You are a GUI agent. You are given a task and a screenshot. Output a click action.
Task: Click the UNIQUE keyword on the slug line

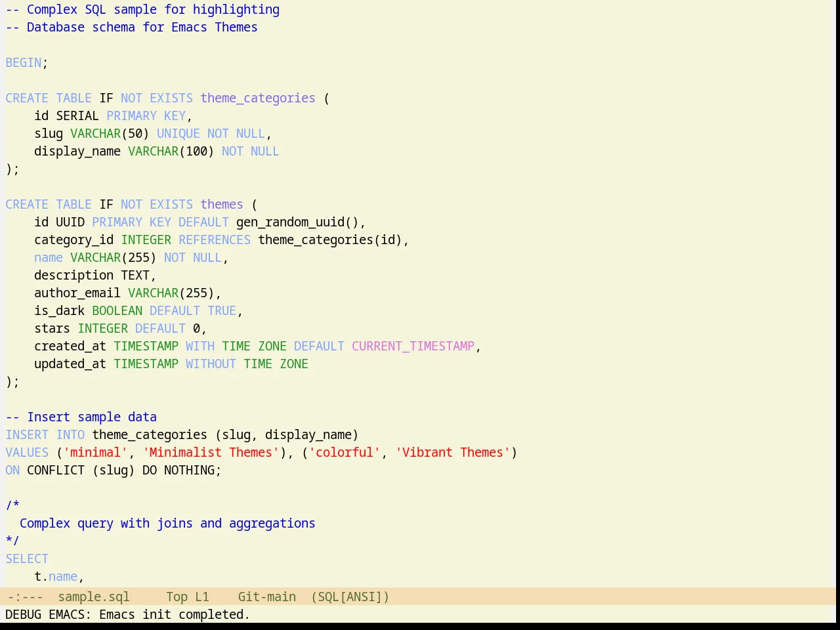click(178, 133)
